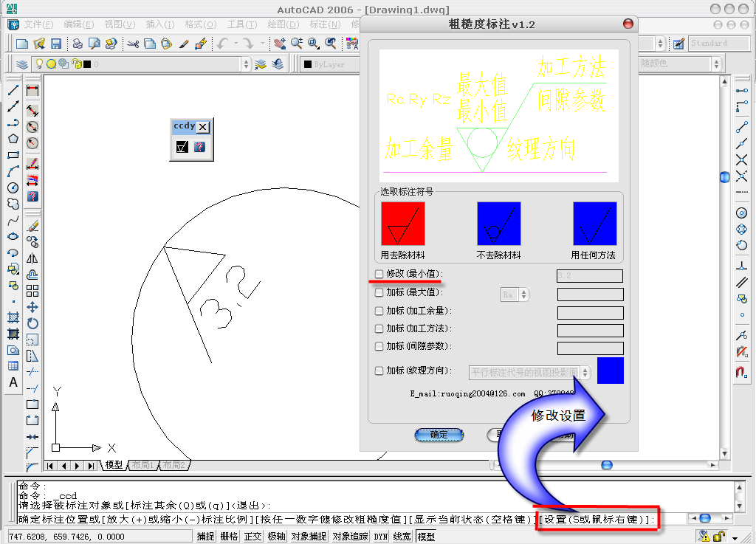
Task: Click the blue texture direction preview swatch
Action: (611, 371)
